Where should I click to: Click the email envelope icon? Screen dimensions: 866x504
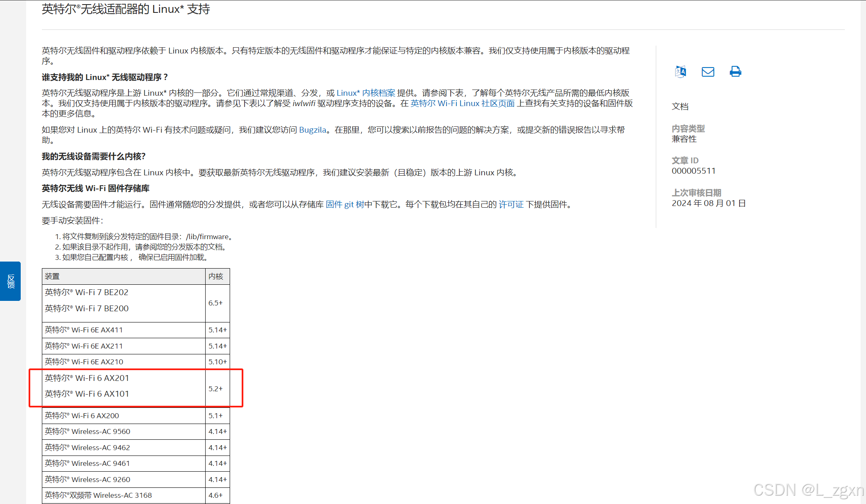(x=708, y=72)
